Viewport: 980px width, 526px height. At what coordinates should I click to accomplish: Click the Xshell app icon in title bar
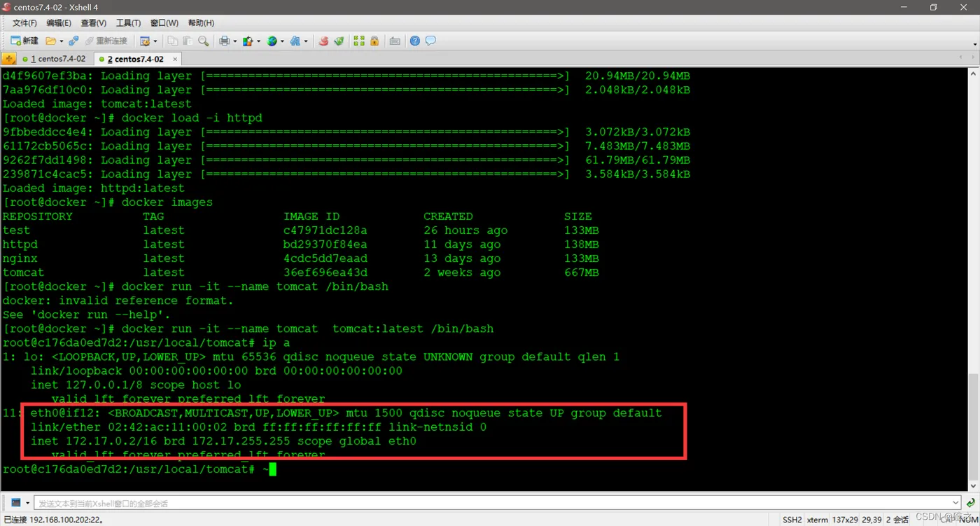[x=6, y=7]
